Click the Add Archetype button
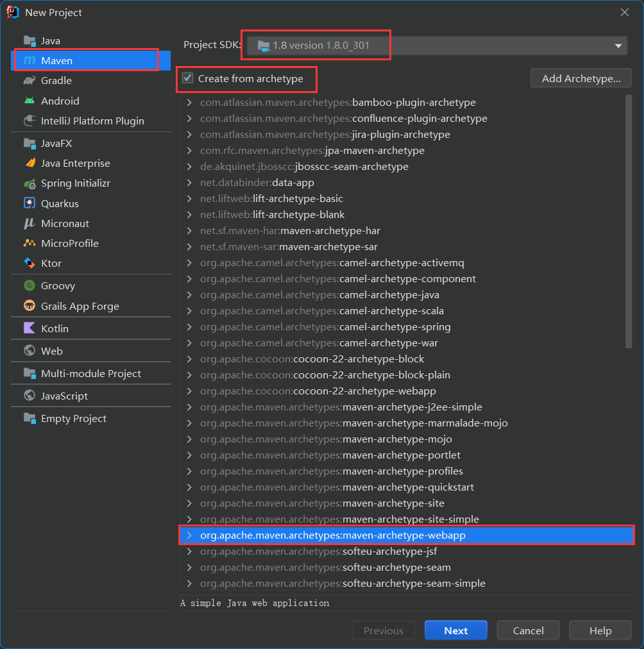Viewport: 644px width, 649px height. tap(581, 79)
